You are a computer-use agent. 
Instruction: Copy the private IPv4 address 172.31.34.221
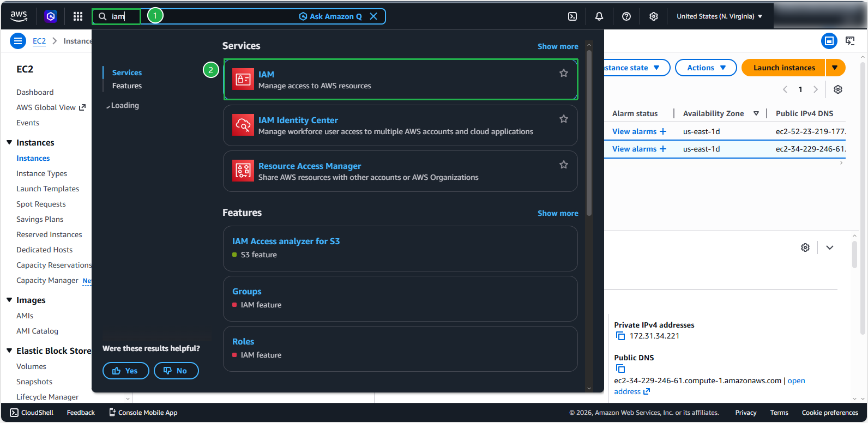coord(620,336)
